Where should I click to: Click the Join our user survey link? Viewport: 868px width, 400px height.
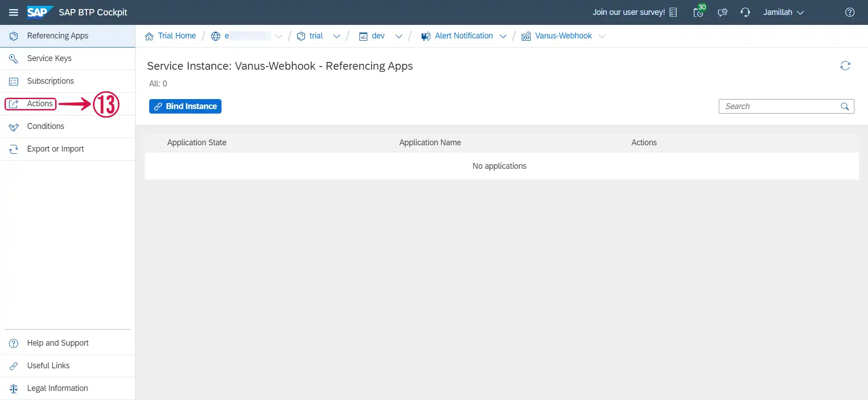click(x=628, y=12)
